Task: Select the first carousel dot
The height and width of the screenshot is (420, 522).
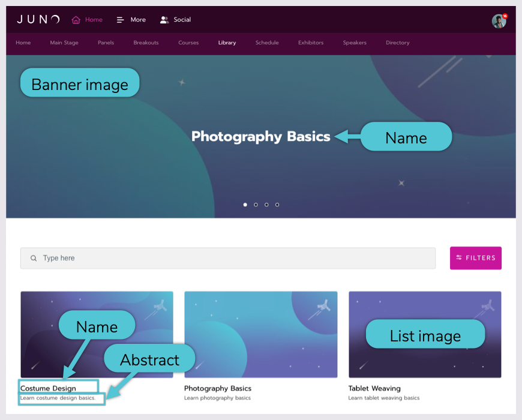Action: pos(245,205)
